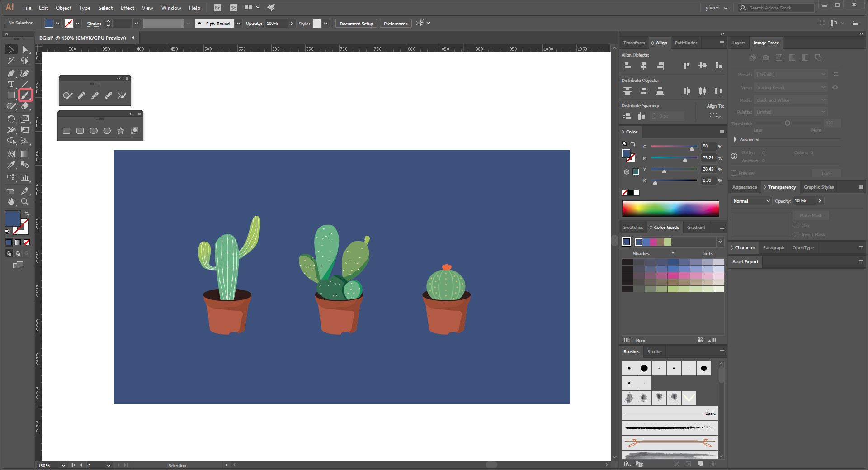Click the Preferences button
The height and width of the screenshot is (470, 868).
click(396, 24)
